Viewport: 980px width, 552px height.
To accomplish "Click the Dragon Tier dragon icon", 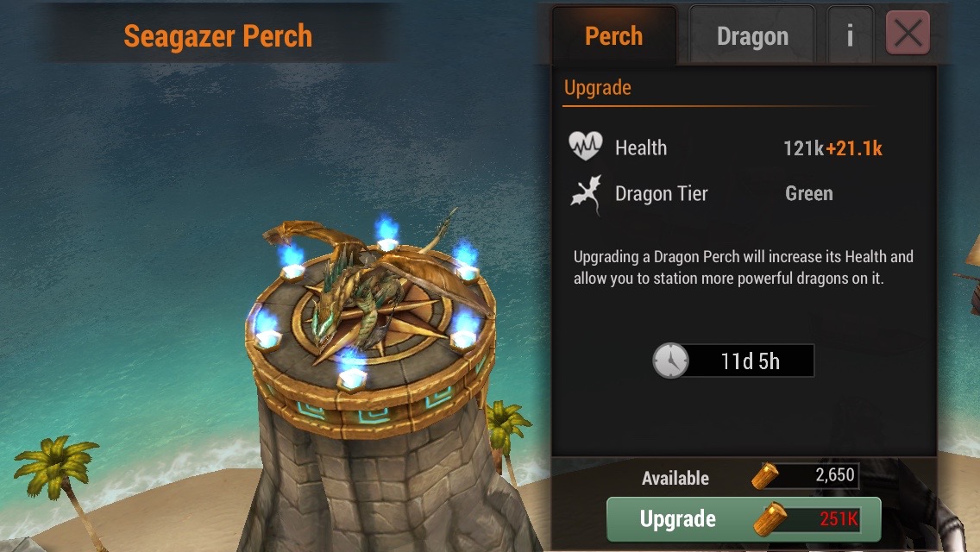I will coord(586,193).
